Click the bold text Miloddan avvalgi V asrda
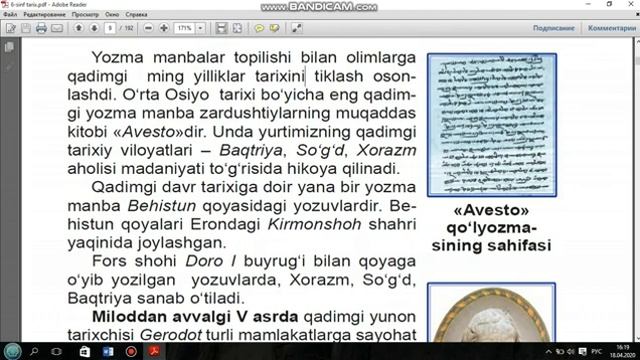This screenshot has width=640, height=360. click(x=195, y=316)
